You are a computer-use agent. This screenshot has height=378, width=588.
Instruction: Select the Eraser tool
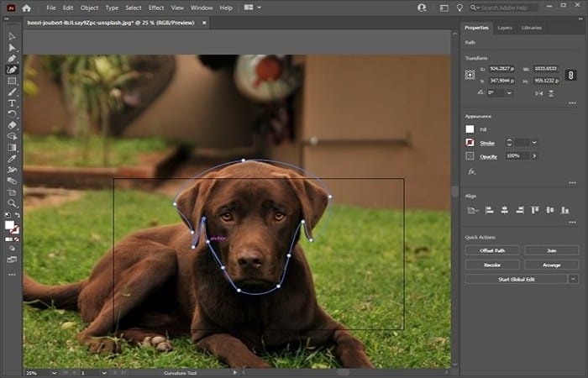click(12, 125)
